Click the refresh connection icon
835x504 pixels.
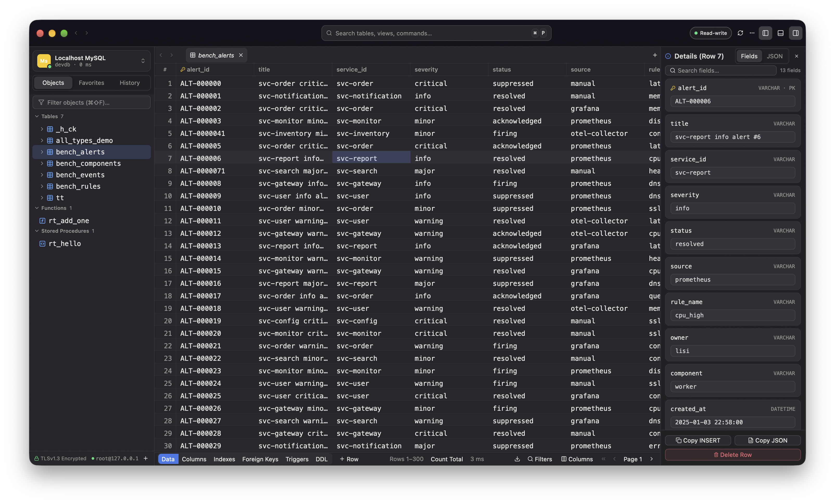740,33
